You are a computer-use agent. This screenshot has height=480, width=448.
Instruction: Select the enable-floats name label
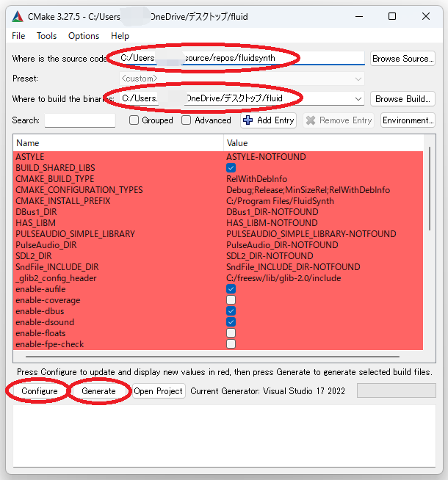tap(40, 333)
